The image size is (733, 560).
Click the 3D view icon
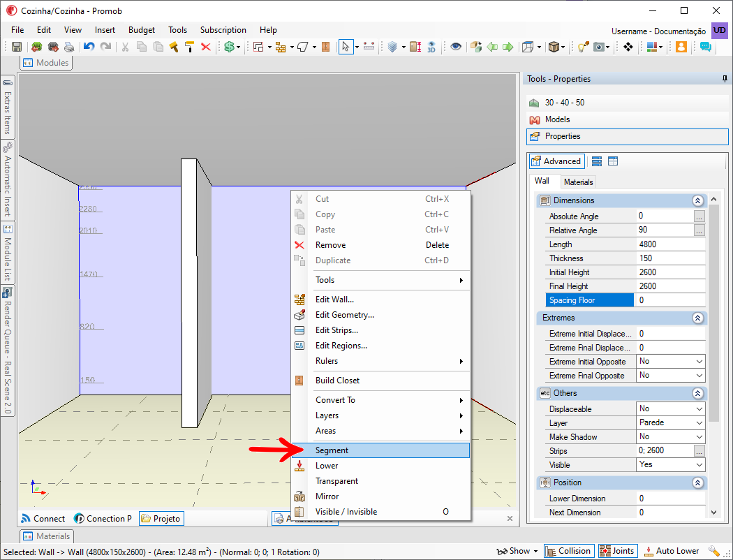point(431,47)
